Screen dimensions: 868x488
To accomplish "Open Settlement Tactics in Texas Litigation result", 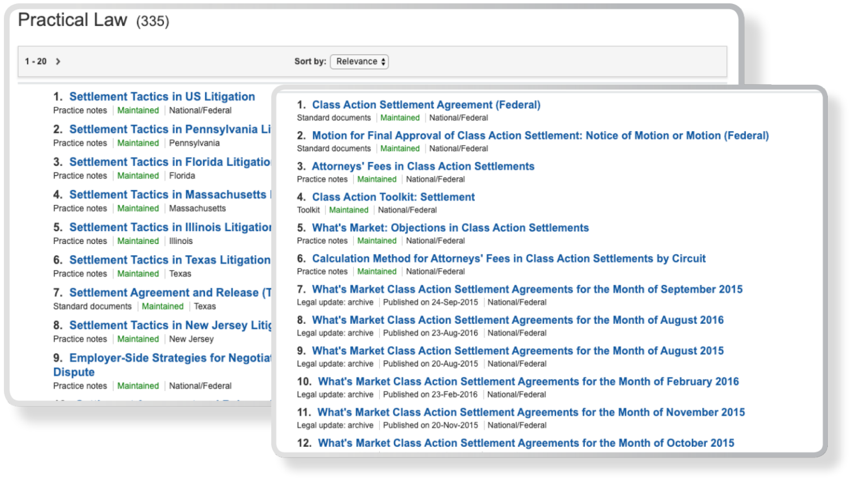I will [170, 260].
